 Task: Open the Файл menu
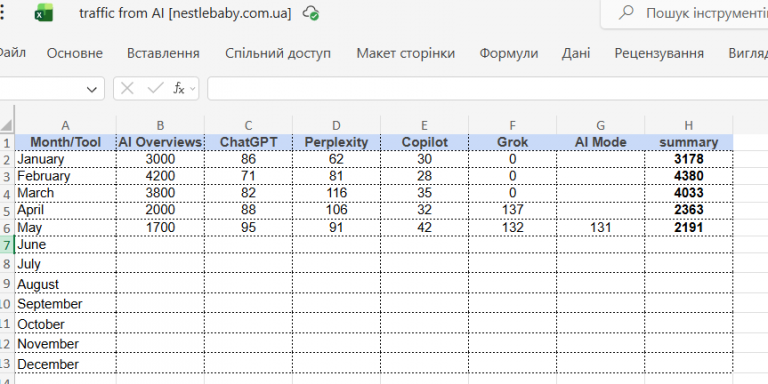tap(13, 52)
